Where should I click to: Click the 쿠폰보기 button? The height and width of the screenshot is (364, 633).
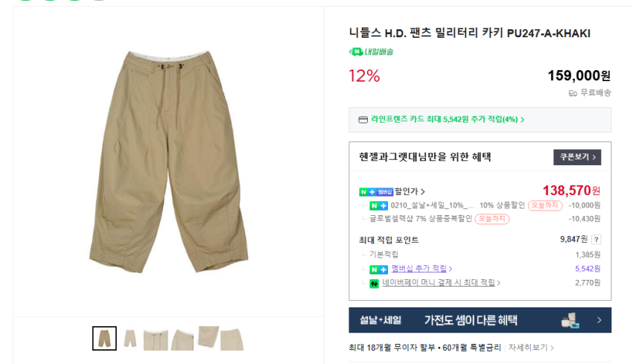tap(577, 157)
